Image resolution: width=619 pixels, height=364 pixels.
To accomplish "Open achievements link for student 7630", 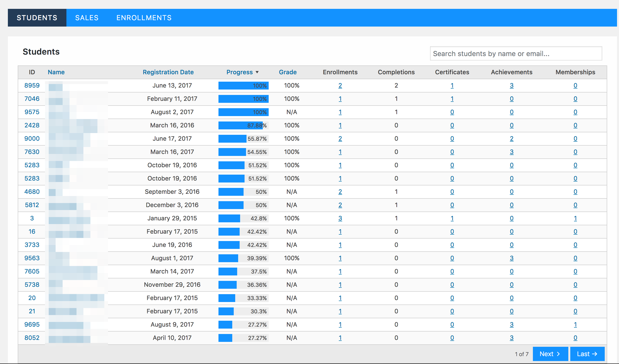I will tap(511, 152).
